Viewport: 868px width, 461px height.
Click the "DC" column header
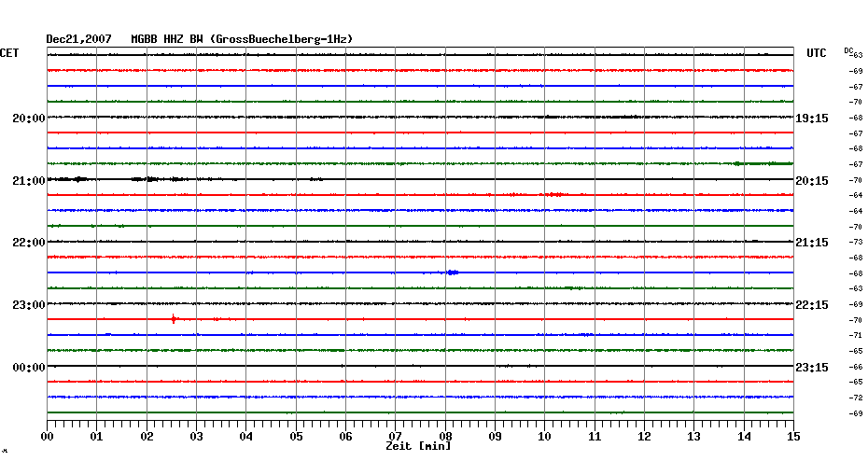[848, 50]
